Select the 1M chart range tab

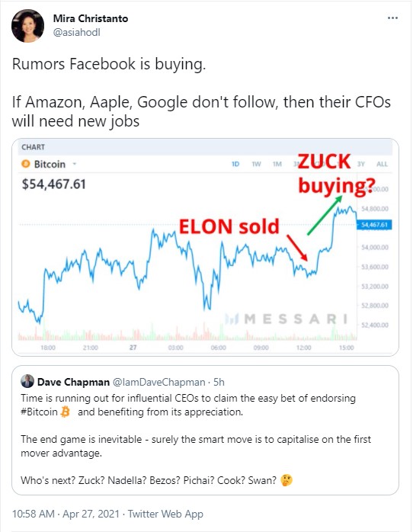(277, 164)
